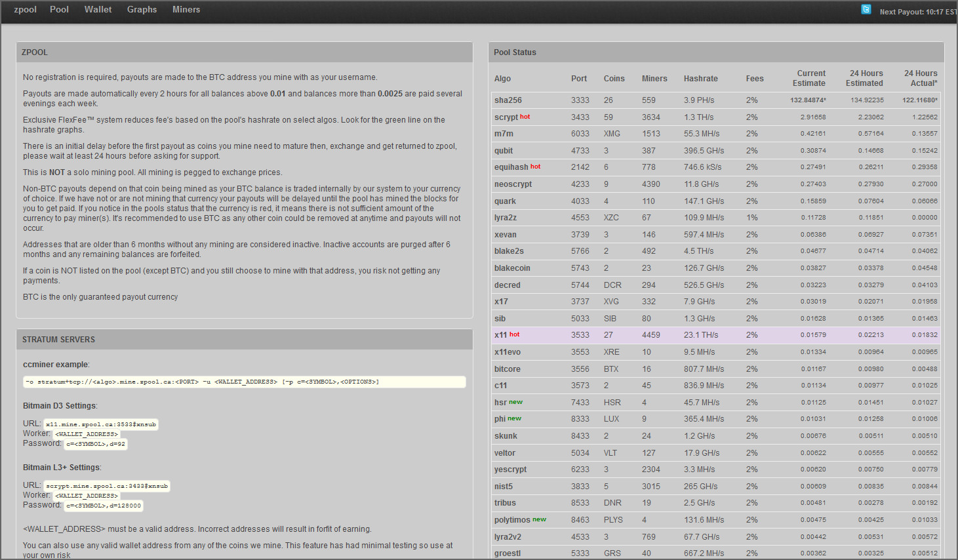Screen dimensions: 958x560
Task: Select the Bitmain L3+ URL value
Action: tap(107, 486)
